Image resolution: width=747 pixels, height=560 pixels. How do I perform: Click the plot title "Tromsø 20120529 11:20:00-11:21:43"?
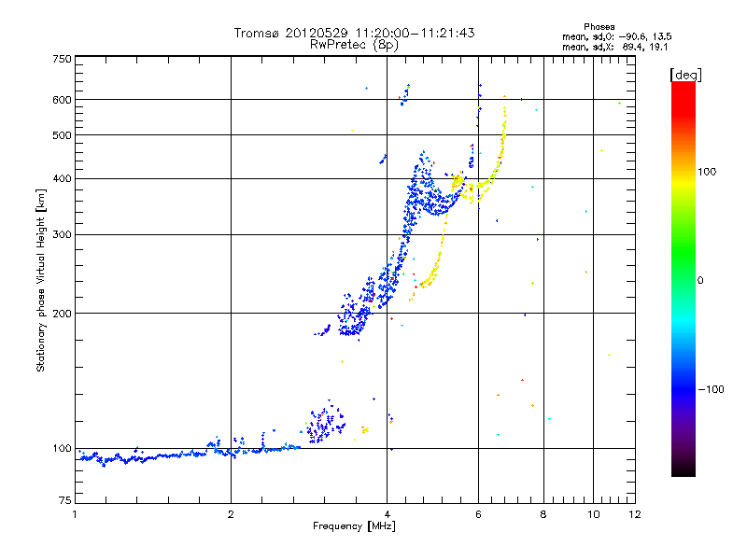(x=354, y=33)
